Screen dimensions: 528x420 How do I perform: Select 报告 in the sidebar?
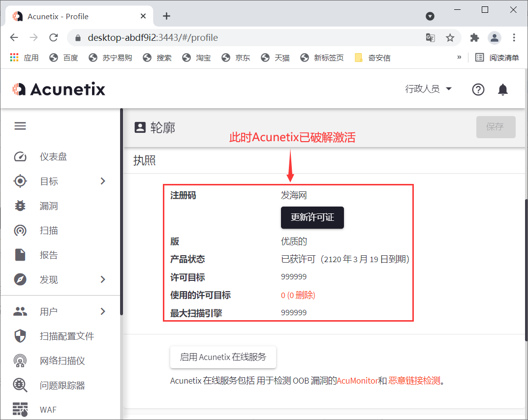pos(49,255)
